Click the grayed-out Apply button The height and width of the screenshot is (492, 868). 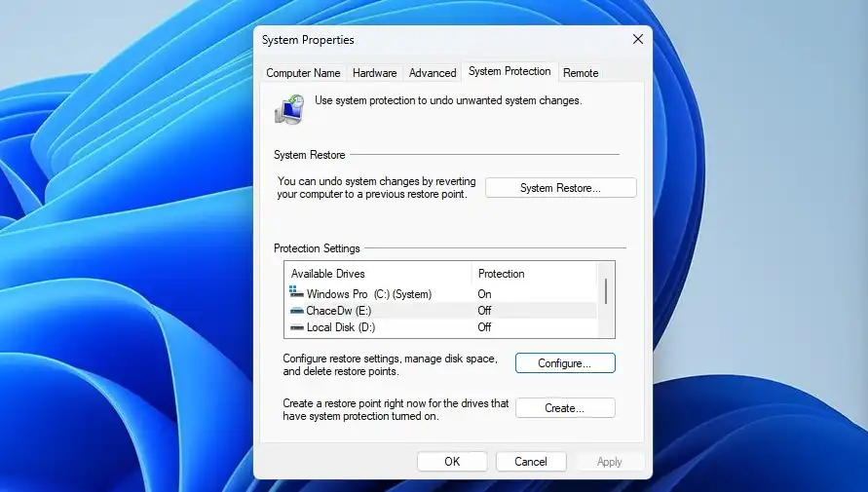[x=609, y=462]
